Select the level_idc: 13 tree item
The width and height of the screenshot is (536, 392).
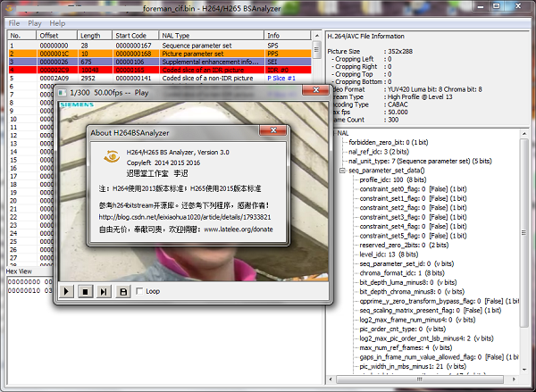pyautogui.click(x=389, y=254)
